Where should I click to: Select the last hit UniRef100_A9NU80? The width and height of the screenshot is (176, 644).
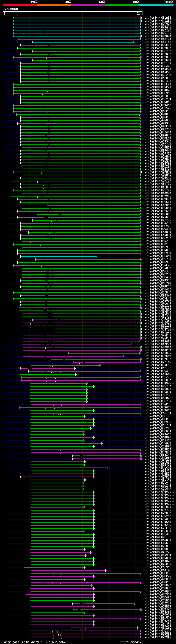click(158, 637)
